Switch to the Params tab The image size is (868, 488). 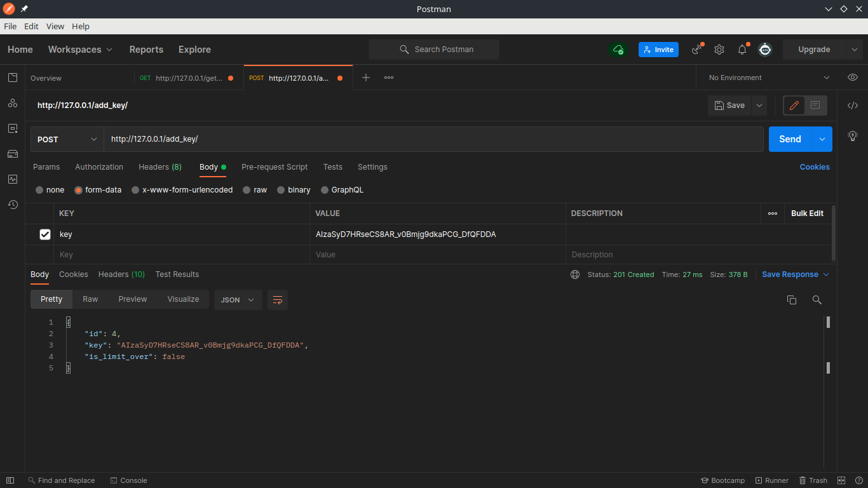point(46,167)
